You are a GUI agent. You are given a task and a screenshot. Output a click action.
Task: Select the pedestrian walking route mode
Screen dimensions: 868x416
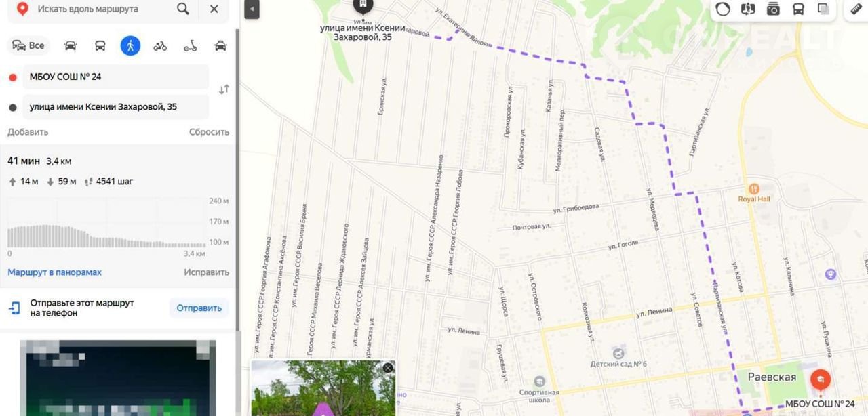coord(130,45)
